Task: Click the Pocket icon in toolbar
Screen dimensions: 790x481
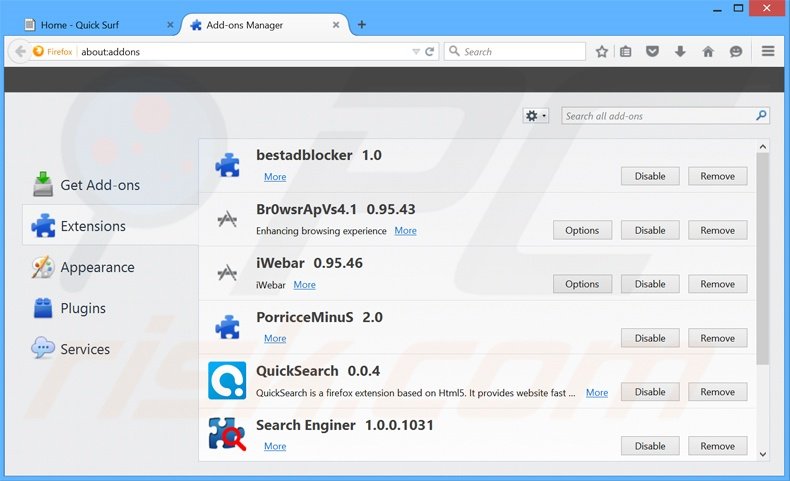Action: click(x=653, y=51)
